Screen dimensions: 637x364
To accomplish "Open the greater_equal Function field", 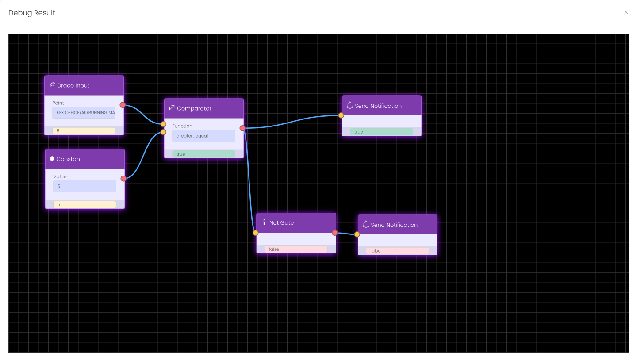I will point(203,136).
